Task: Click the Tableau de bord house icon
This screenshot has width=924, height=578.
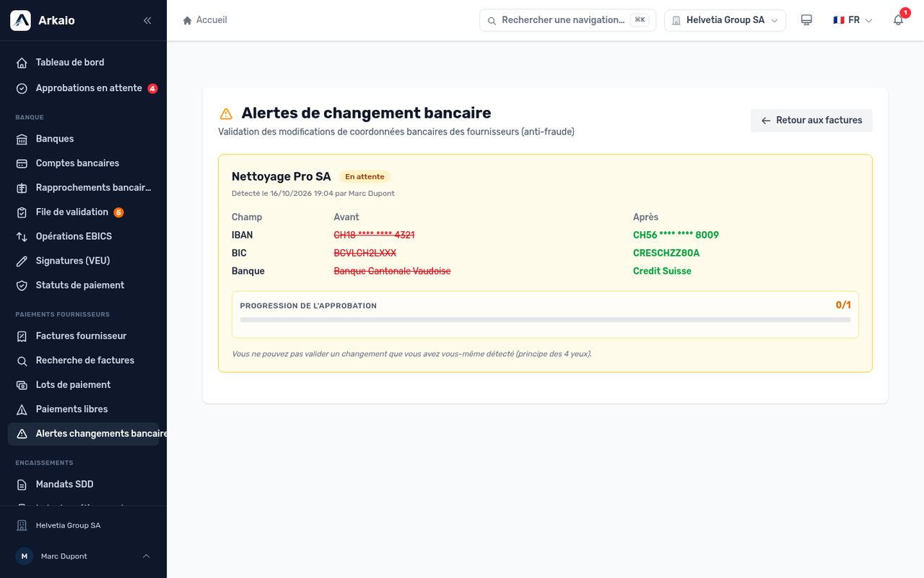Action: coord(22,63)
